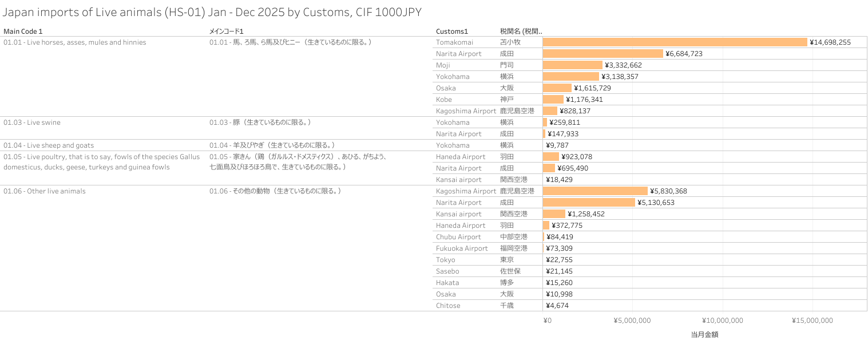Click the 01.06 Other live animals label
868x344 pixels.
45,191
